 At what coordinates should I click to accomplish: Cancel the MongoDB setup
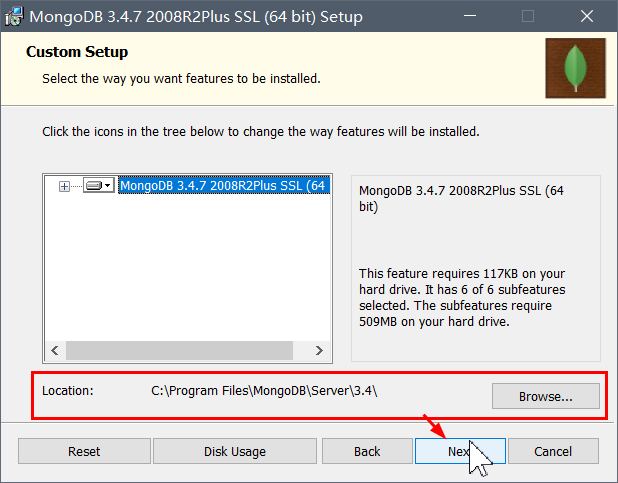point(553,451)
